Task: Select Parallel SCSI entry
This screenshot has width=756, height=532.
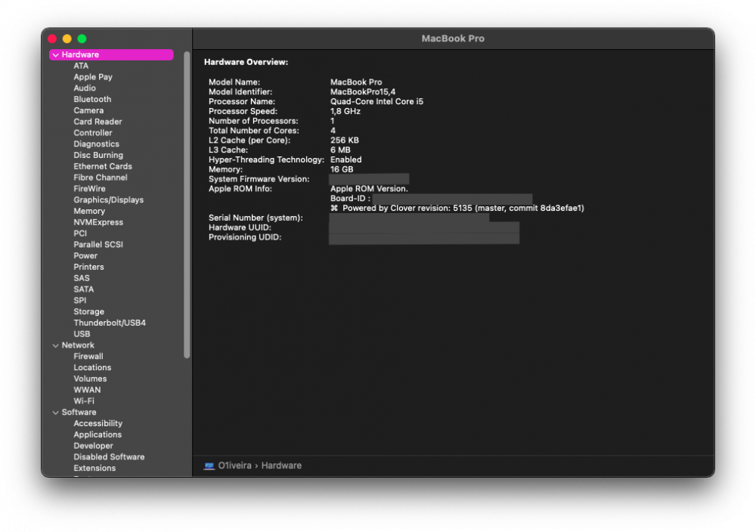Action: tap(98, 244)
